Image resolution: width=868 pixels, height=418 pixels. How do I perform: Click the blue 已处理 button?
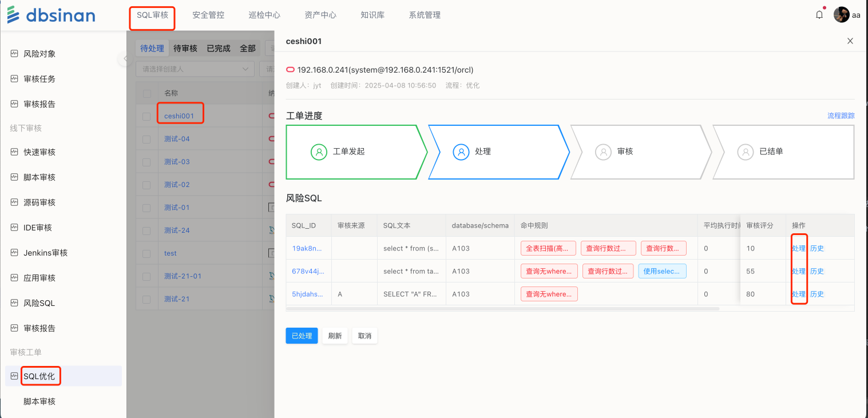pyautogui.click(x=302, y=336)
